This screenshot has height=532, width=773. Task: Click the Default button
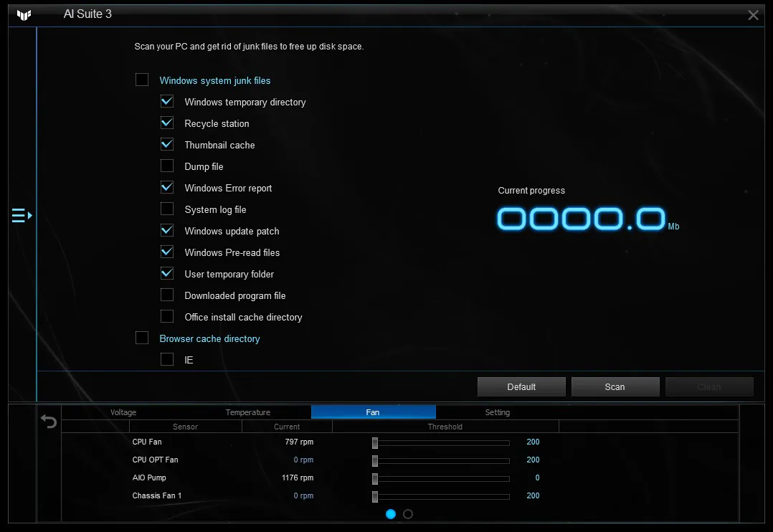[x=521, y=387]
